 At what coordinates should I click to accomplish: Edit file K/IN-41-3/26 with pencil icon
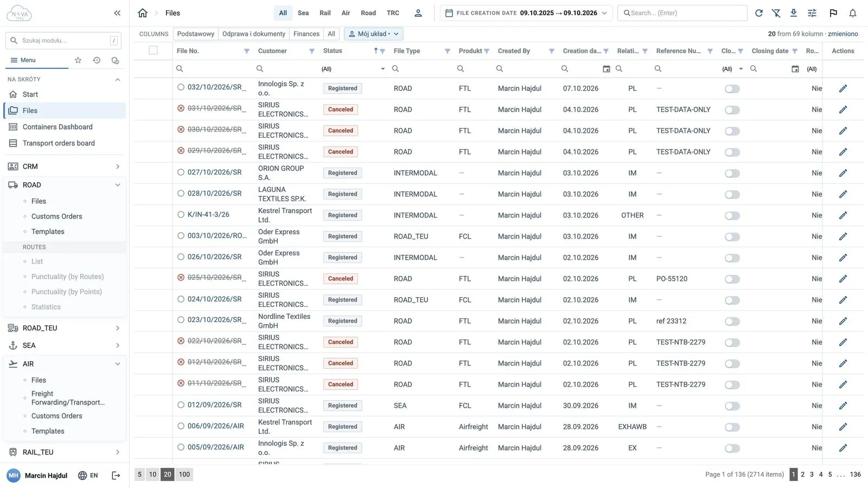tap(843, 215)
